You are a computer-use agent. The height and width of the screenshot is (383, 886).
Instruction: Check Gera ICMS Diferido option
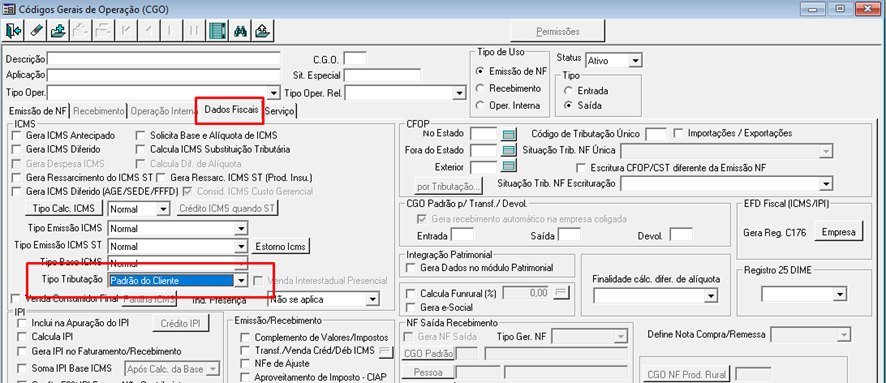pyautogui.click(x=16, y=150)
